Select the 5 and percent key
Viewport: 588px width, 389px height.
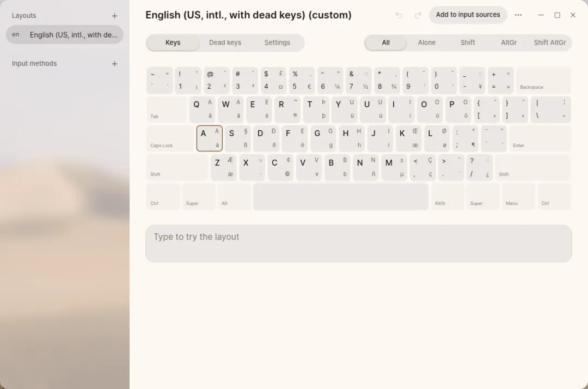tap(302, 80)
